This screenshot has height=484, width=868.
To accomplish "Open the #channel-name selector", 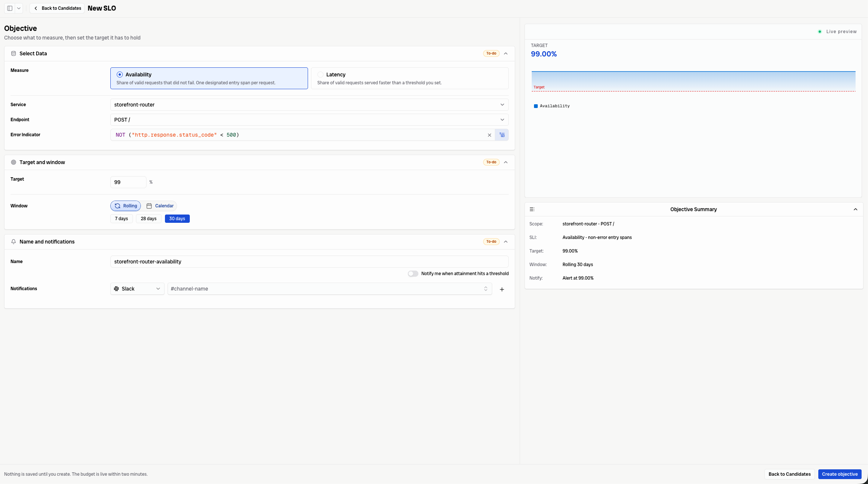I will click(330, 289).
